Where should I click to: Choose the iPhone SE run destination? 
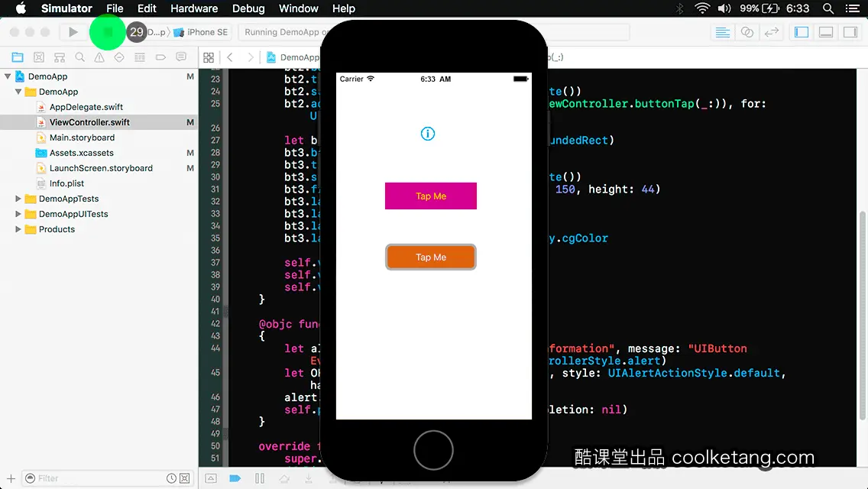coord(201,32)
